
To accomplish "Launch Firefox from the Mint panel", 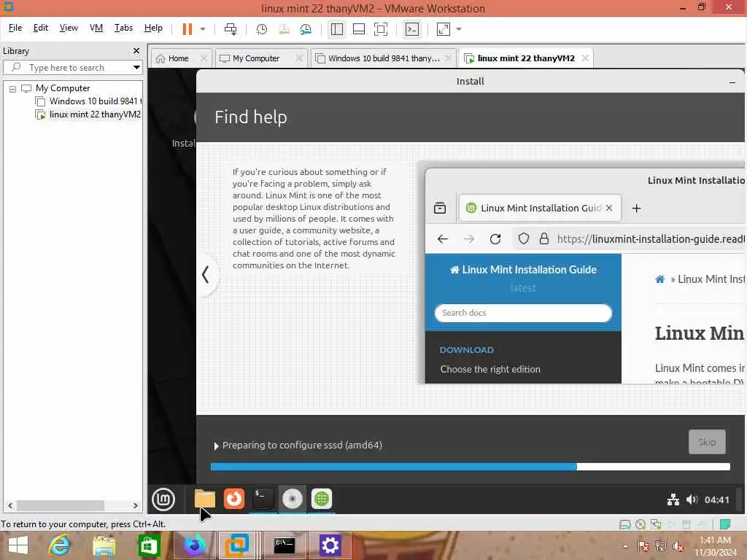I will point(234,499).
